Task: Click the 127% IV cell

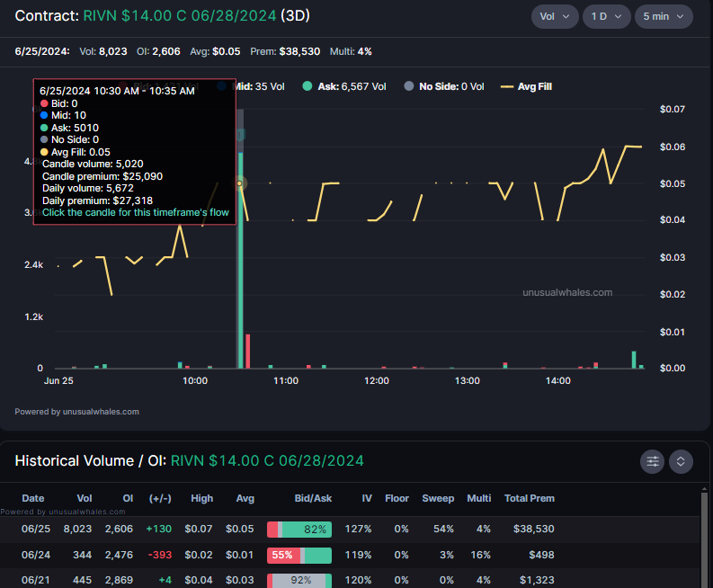Action: [359, 529]
